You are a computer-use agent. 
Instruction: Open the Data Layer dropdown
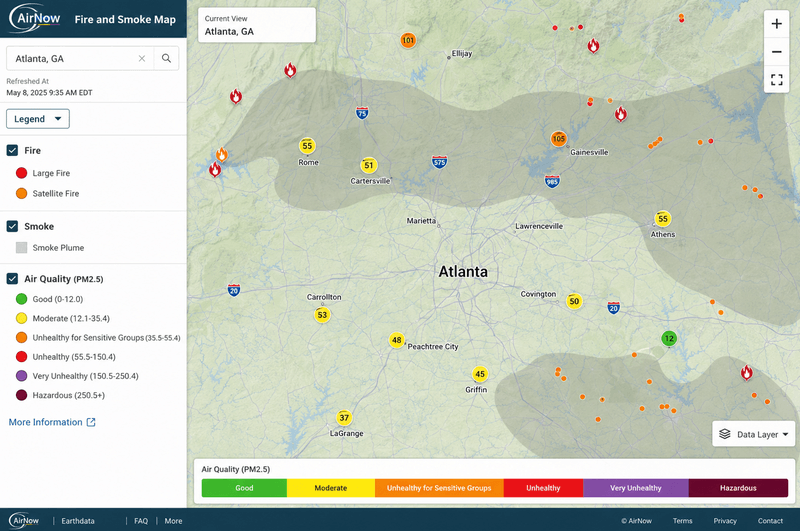coord(754,434)
